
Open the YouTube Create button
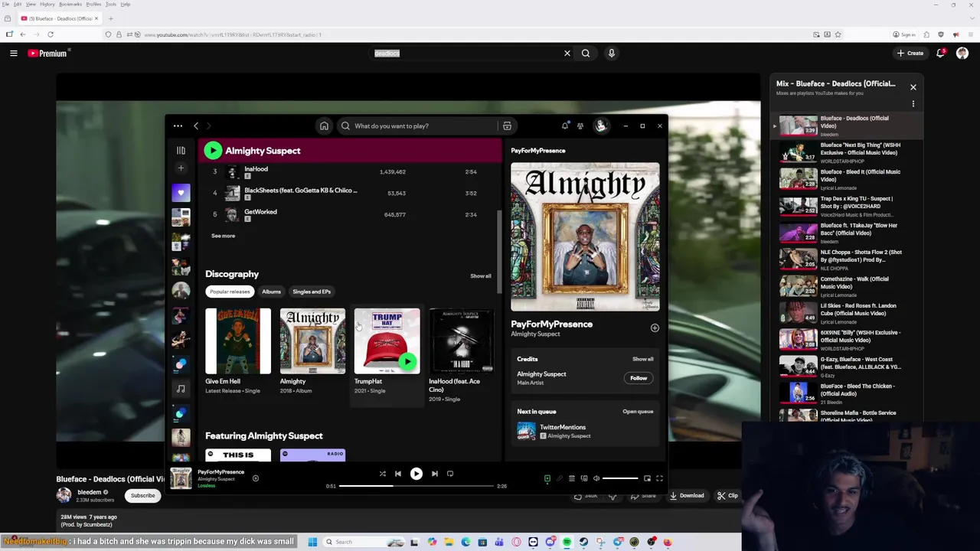coord(910,54)
